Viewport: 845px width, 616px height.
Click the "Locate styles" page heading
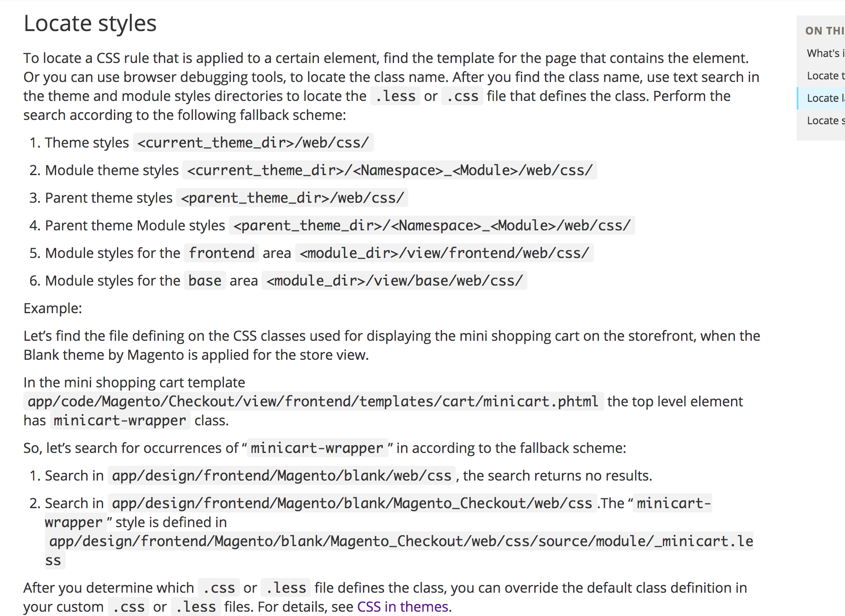[x=90, y=23]
